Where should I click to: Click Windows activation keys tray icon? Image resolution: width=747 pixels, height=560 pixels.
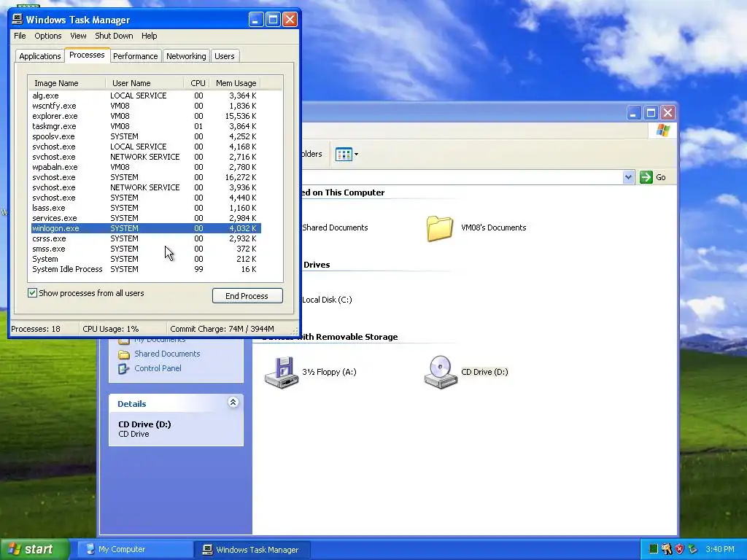(x=667, y=549)
